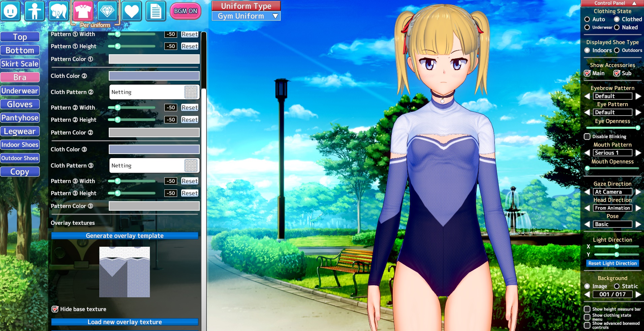Open Eyebrow Pattern Default selector

(x=613, y=96)
